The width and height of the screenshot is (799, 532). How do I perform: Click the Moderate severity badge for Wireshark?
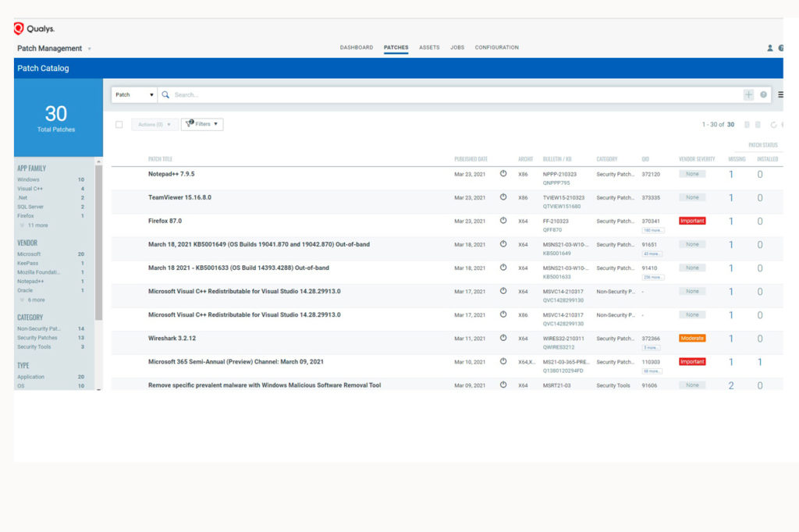click(x=692, y=338)
